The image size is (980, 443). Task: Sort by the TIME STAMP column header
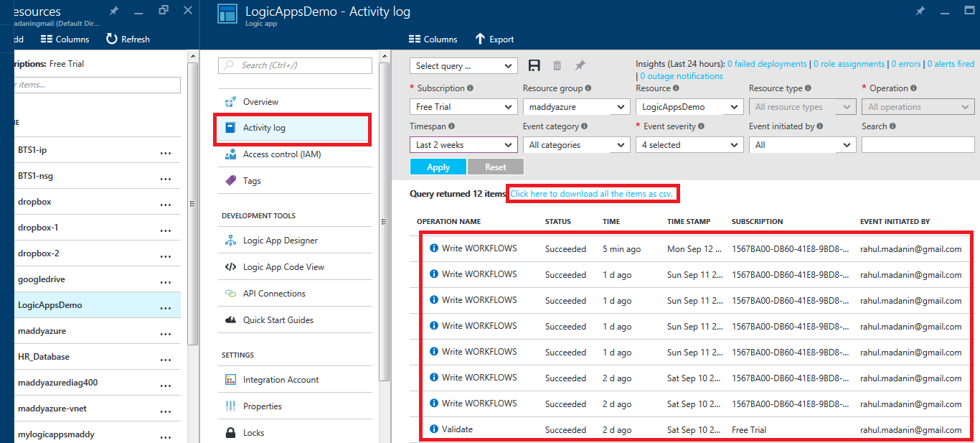(x=689, y=222)
